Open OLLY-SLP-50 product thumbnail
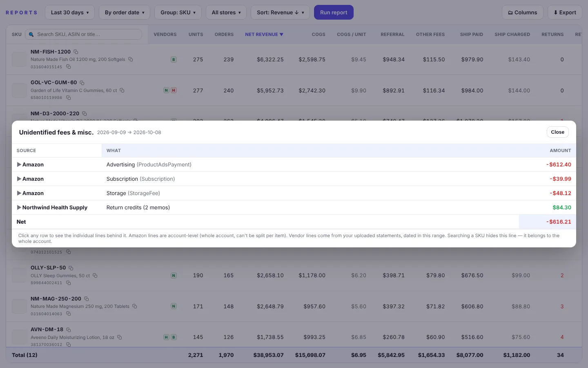This screenshot has width=588, height=368. (x=19, y=275)
